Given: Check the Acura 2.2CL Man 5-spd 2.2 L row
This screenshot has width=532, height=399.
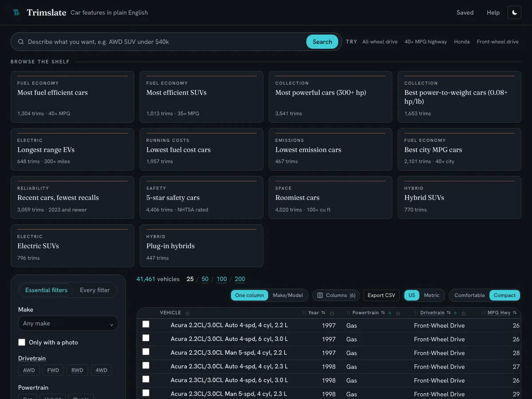Looking at the screenshot, I should point(146,352).
